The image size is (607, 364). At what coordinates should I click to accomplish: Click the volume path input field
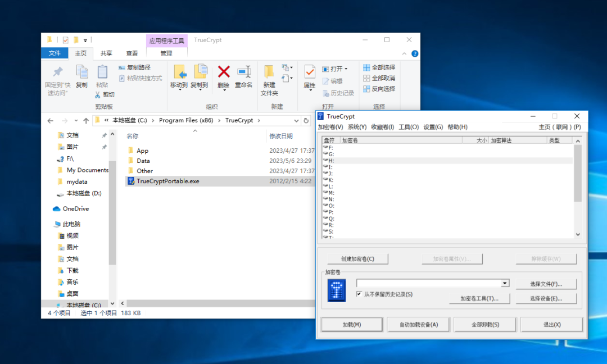coord(429,283)
